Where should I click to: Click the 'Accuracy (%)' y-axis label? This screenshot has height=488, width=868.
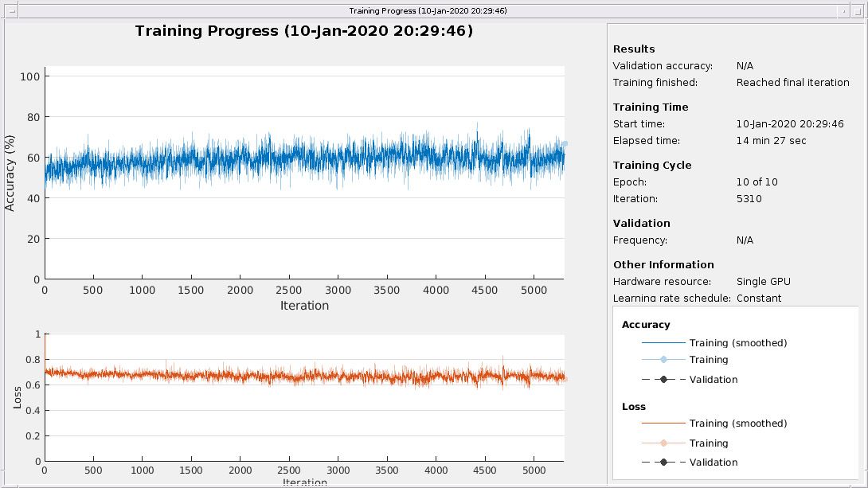click(10, 174)
